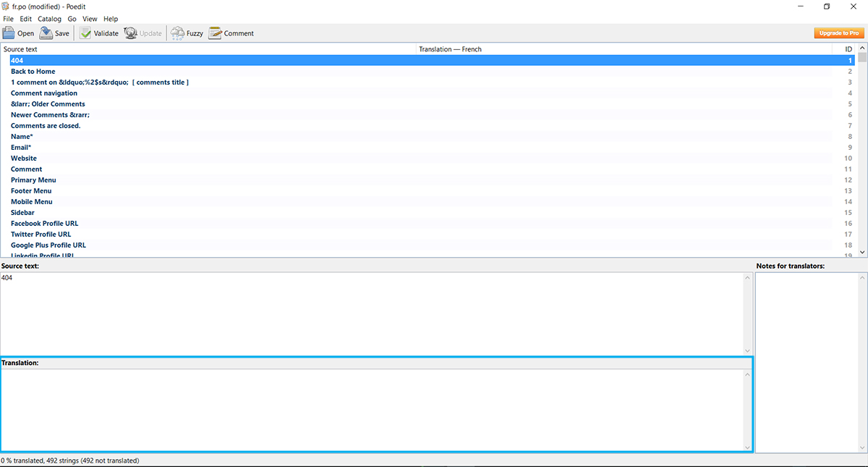Open a PO file with Open toolbar icon
The width and height of the screenshot is (868, 467).
(18, 33)
